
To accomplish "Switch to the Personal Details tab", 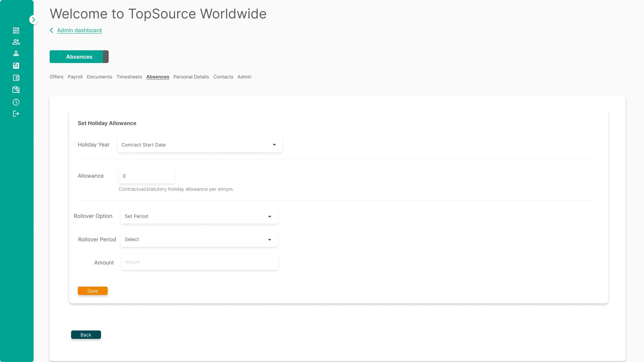I will pyautogui.click(x=191, y=77).
